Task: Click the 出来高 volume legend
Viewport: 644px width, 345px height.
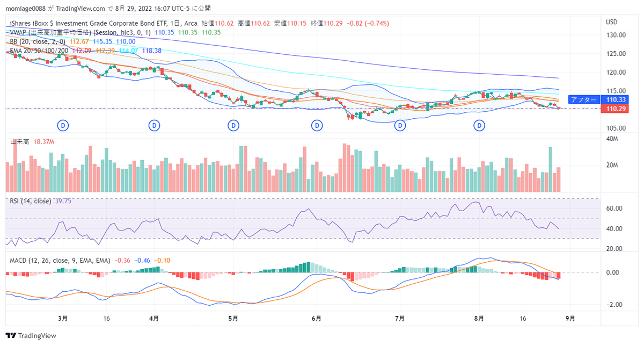Action: point(20,141)
